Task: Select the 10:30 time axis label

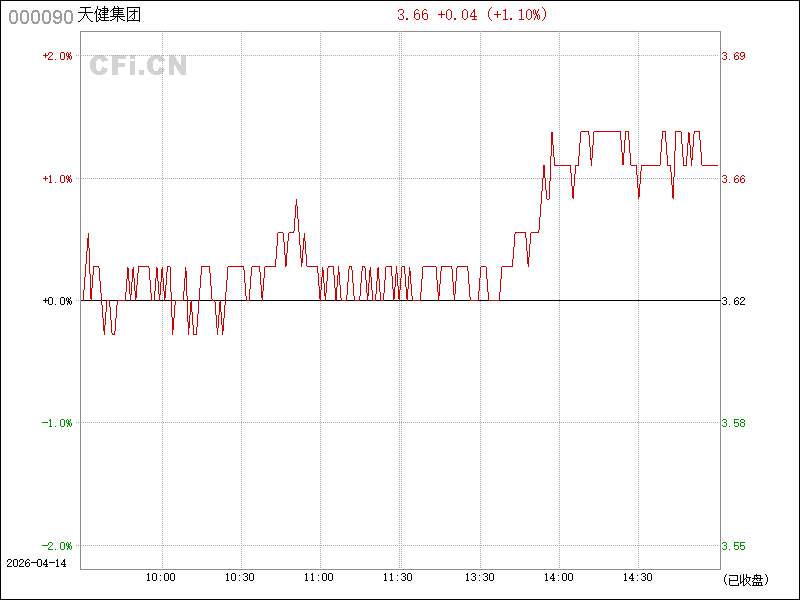Action: pyautogui.click(x=240, y=577)
